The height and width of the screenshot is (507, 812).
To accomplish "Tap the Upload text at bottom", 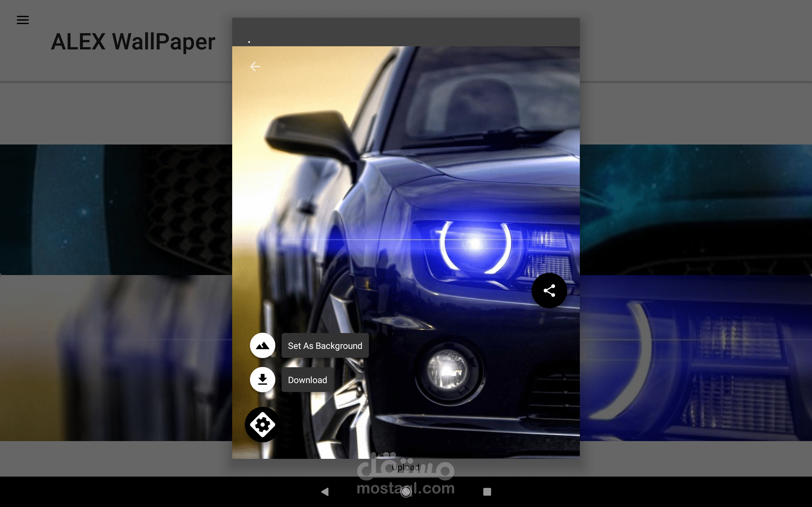I will point(405,467).
